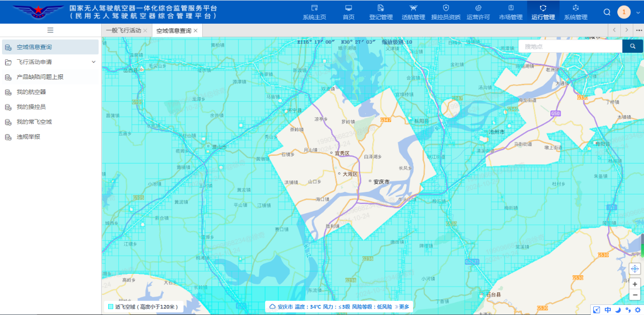Click the map locate-me crosshair button
644x315 pixels.
635,269
